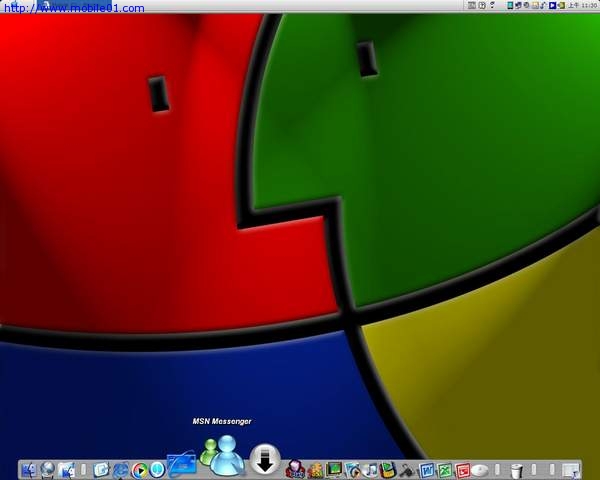Open the round blue icon after Media Player

tap(157, 470)
